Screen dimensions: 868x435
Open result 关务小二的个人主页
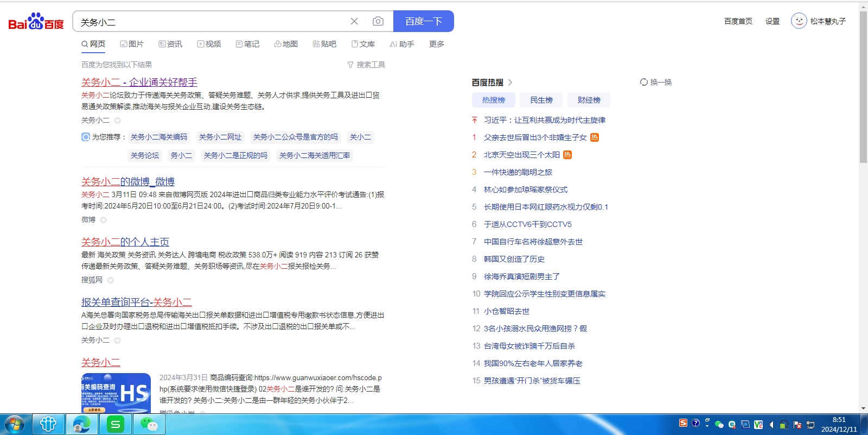(x=125, y=242)
